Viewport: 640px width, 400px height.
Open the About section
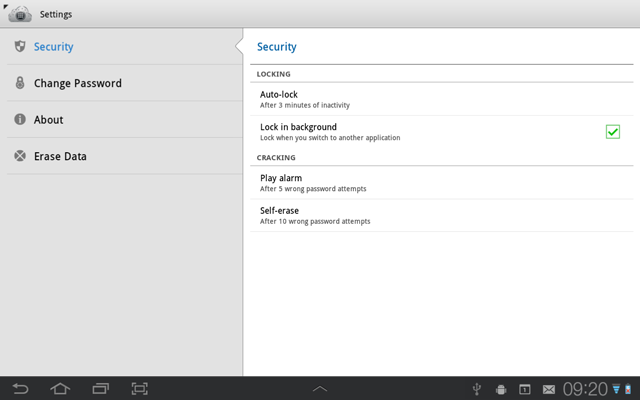coord(125,119)
